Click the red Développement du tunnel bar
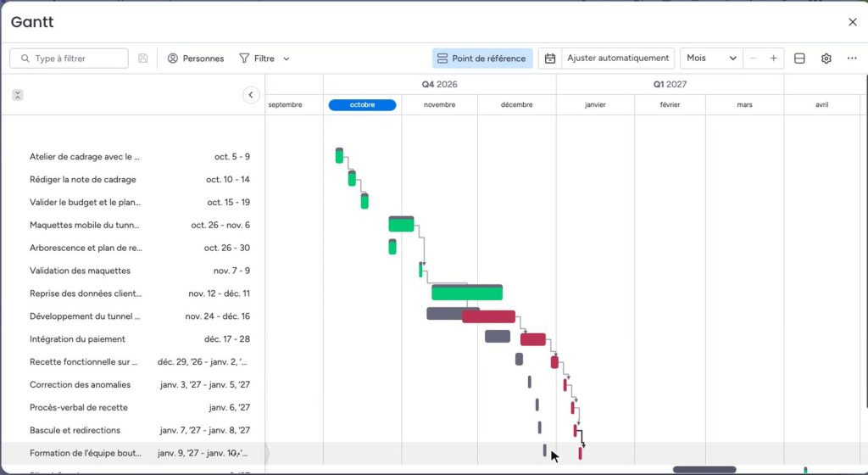Viewport: 868px width, 475px height. (489, 316)
